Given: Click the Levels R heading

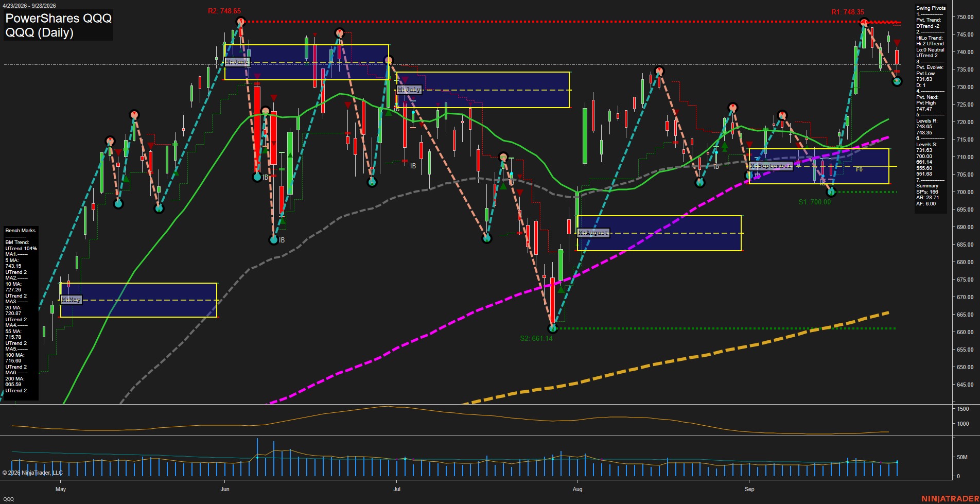Looking at the screenshot, I should (x=927, y=120).
